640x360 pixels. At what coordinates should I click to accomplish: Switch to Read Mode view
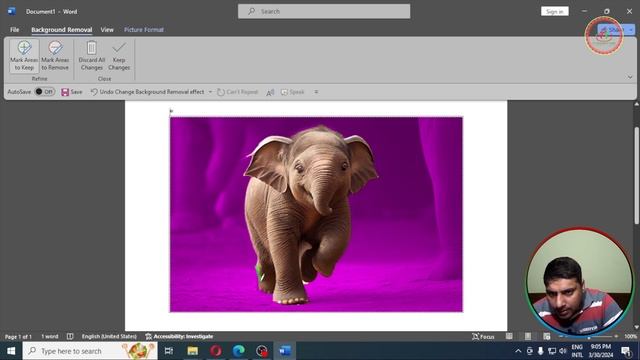point(509,336)
